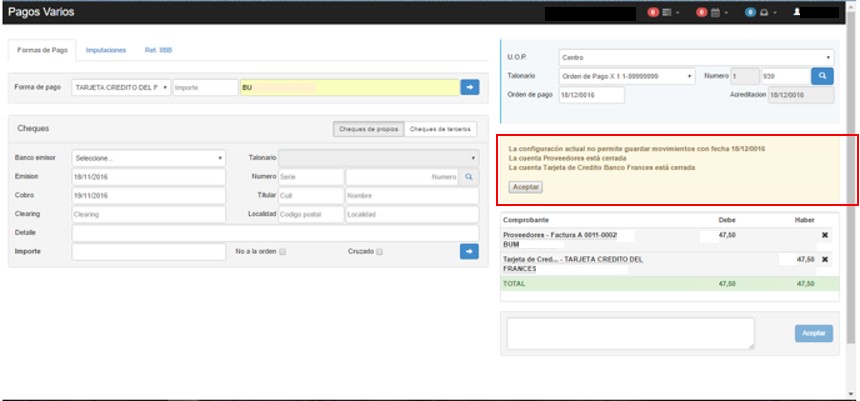860x401 pixels.
Task: Select the 'Cheques de terceros' toggle
Action: 441,129
